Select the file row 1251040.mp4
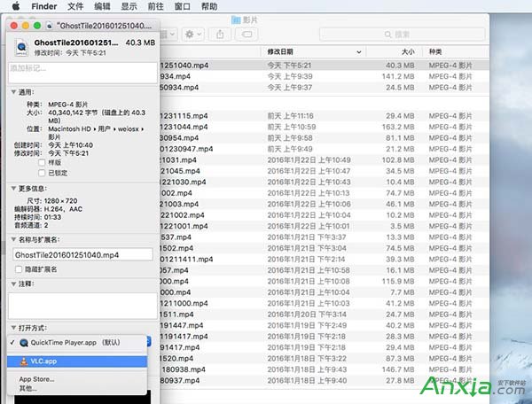This screenshot has height=404, width=532. point(325,66)
